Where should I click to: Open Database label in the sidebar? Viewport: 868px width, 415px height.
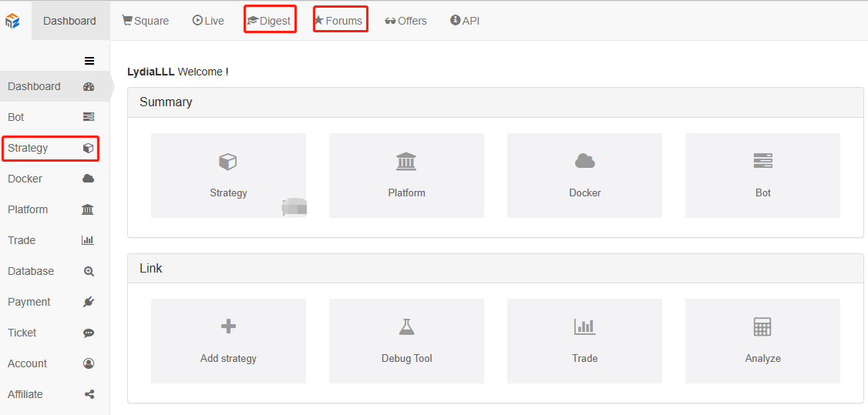coord(31,271)
